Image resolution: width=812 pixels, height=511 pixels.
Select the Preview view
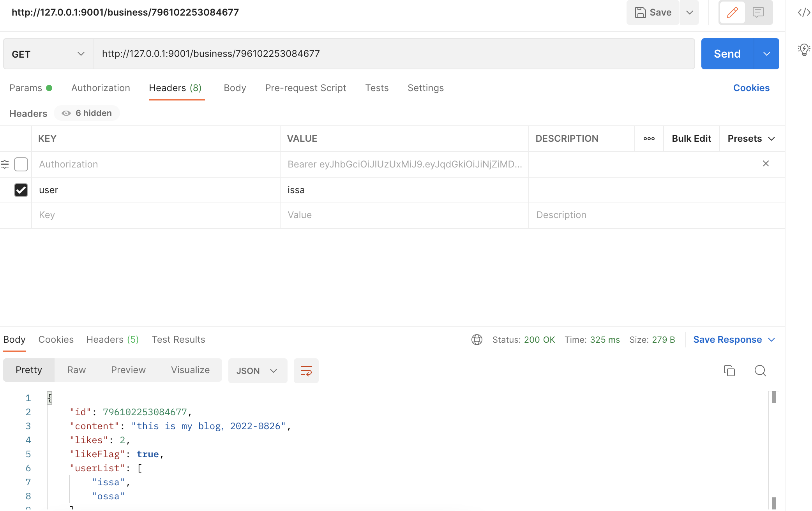(128, 370)
